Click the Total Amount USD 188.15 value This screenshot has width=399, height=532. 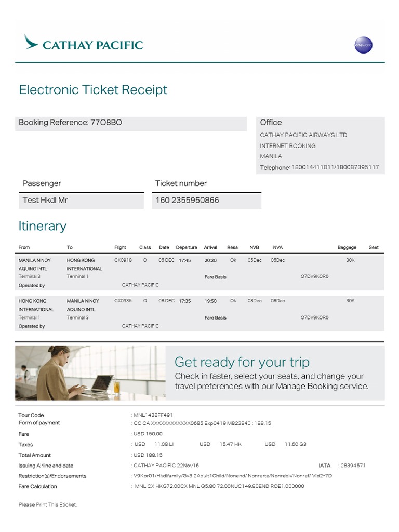coord(148,455)
